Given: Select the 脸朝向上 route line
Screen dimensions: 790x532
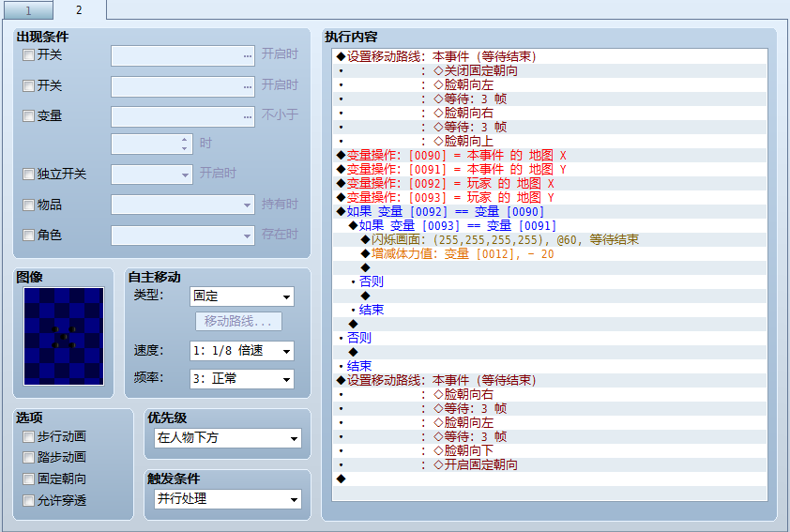Looking at the screenshot, I should click(x=550, y=141).
